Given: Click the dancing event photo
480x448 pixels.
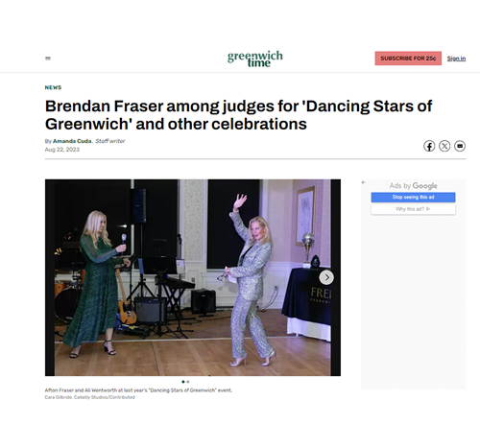Looking at the screenshot, I should point(193,277).
